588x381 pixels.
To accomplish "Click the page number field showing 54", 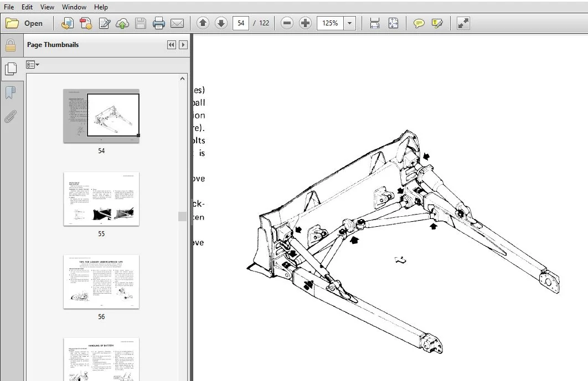I will 241,23.
